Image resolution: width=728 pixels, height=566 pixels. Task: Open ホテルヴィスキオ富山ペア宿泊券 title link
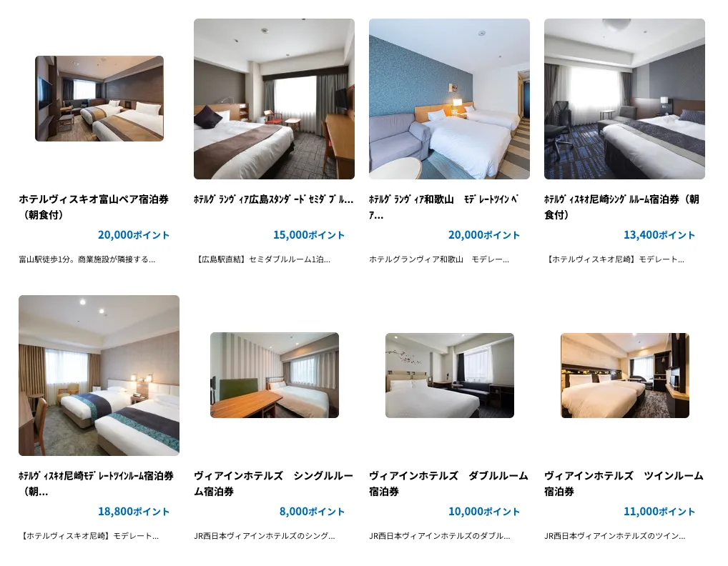tap(94, 207)
